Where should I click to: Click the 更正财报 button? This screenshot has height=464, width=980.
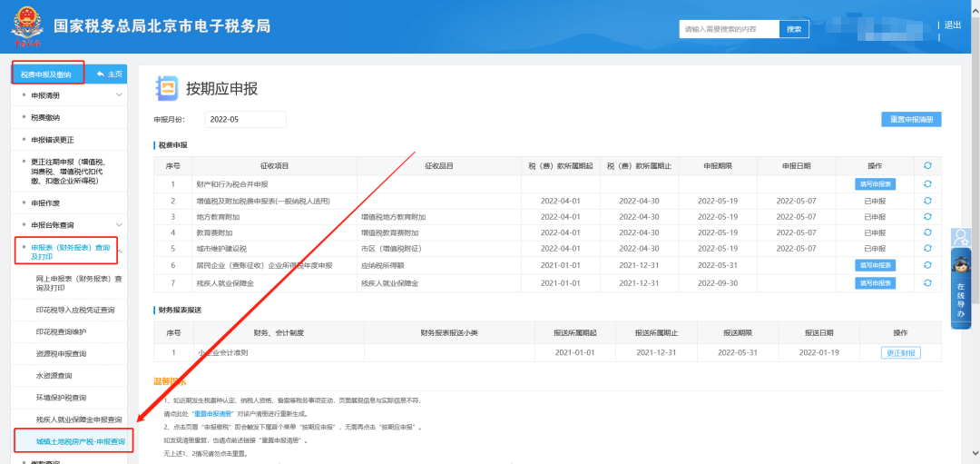tap(900, 353)
